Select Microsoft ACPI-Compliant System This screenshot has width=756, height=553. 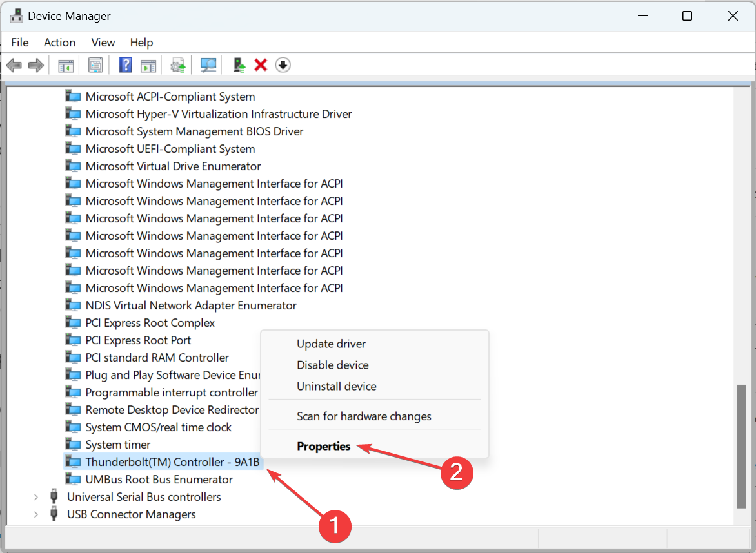click(170, 97)
